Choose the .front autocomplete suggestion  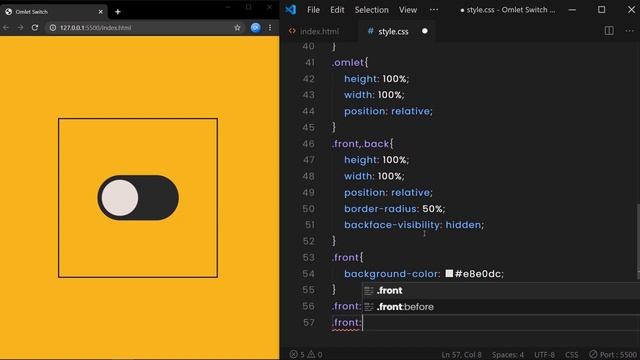pos(501,291)
